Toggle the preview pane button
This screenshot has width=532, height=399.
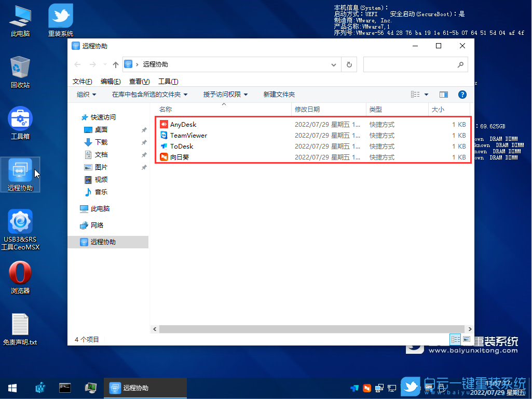(x=443, y=94)
